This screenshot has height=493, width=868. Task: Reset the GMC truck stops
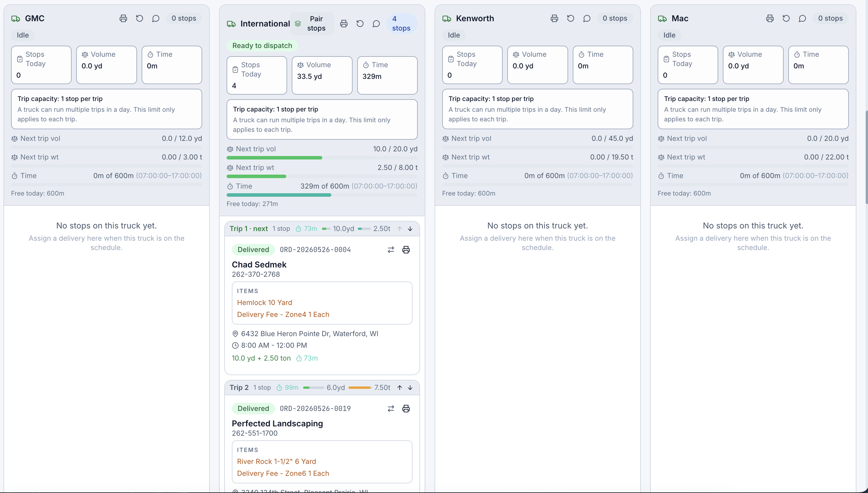coord(139,18)
